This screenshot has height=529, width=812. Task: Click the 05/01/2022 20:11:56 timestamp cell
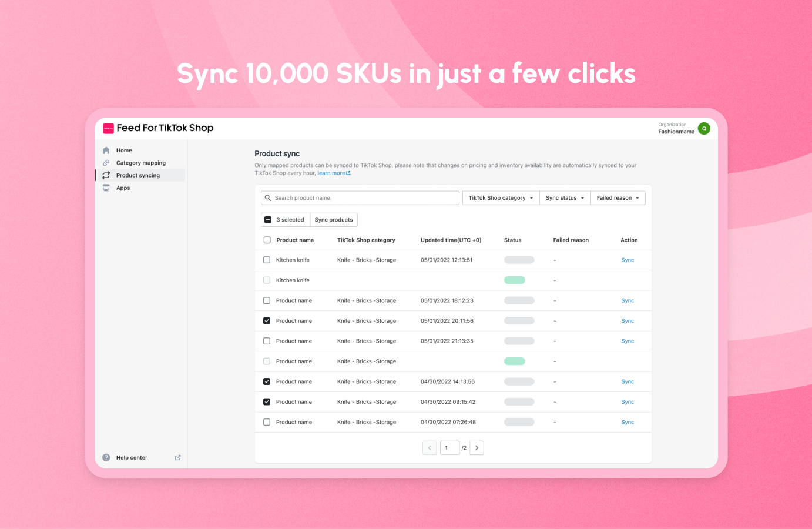pyautogui.click(x=447, y=321)
